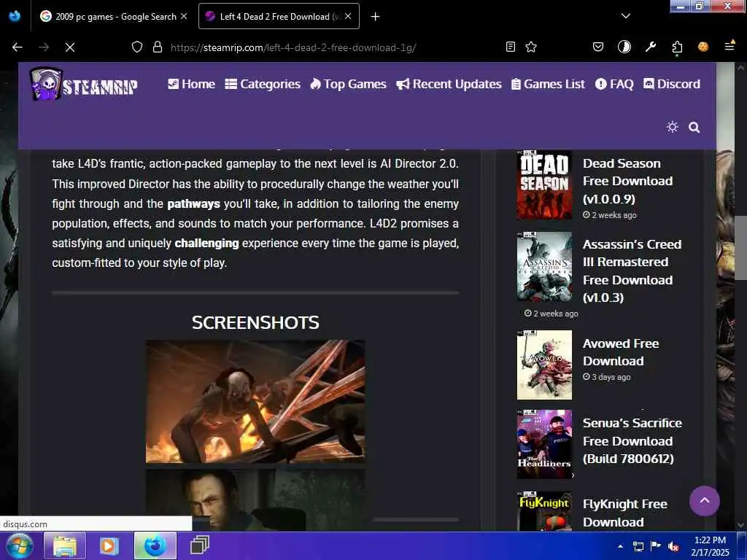Open a new tab with the plus button
747x560 pixels.
pos(375,17)
